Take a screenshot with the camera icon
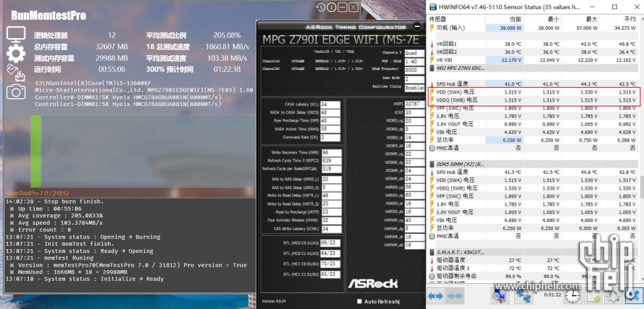 16,91
